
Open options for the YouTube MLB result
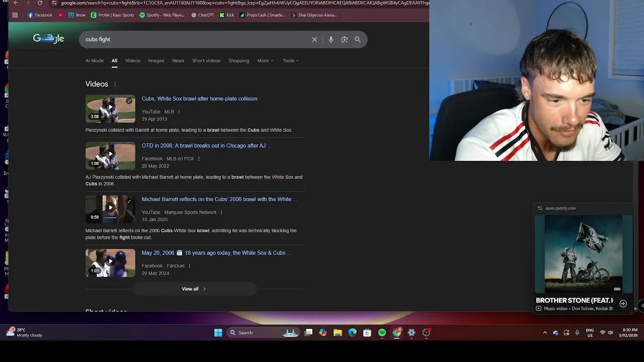(x=179, y=112)
